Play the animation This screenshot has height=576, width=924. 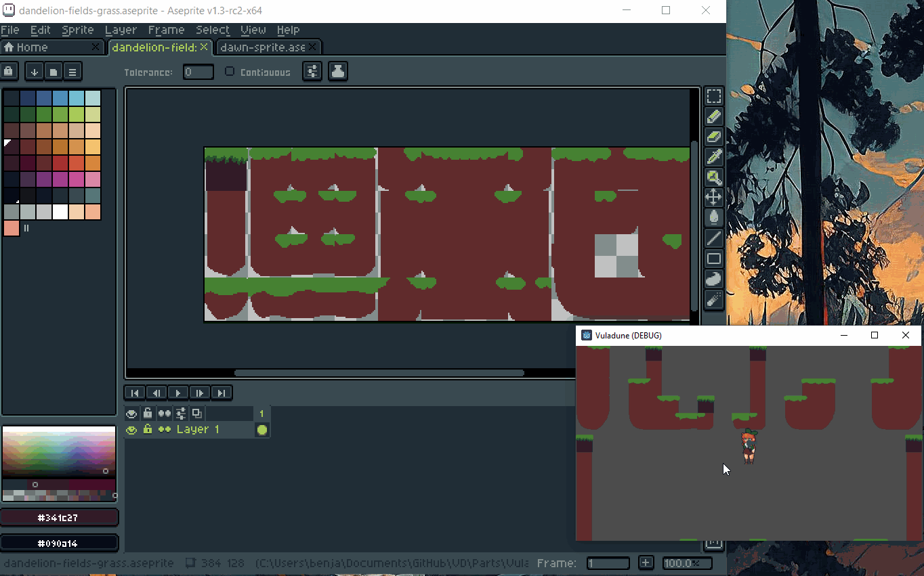click(x=178, y=393)
